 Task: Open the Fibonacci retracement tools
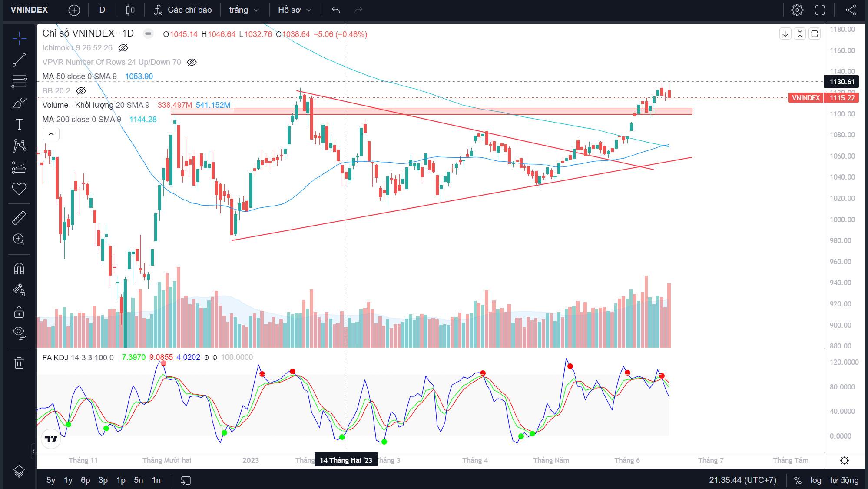coord(19,81)
